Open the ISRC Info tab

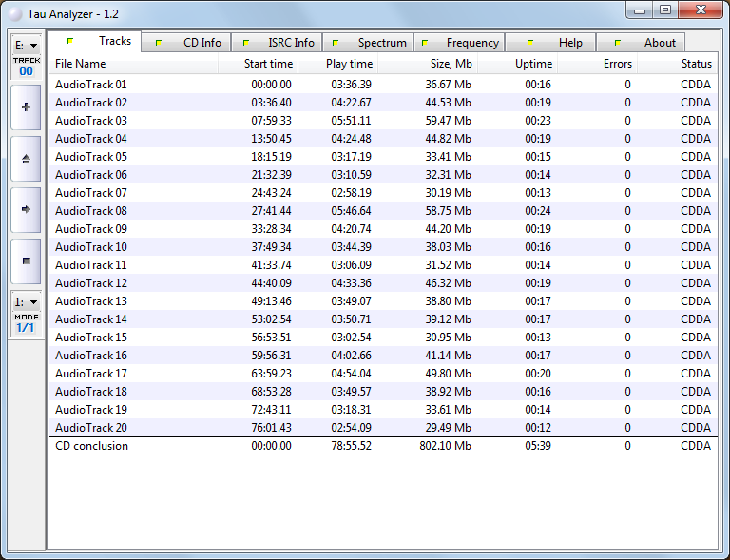277,43
